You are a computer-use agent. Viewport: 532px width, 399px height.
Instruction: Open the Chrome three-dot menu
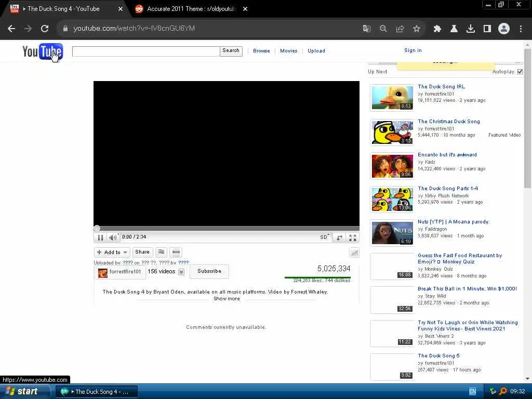tap(521, 29)
